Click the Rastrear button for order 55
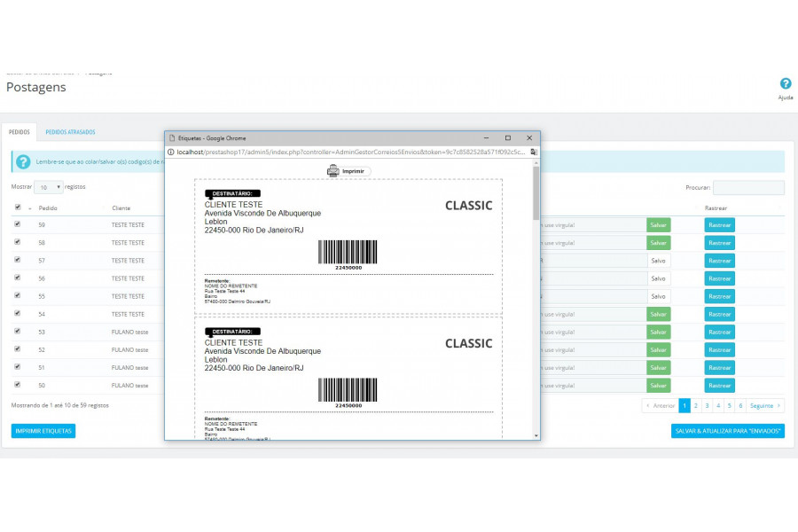The image size is (798, 532). [x=720, y=296]
